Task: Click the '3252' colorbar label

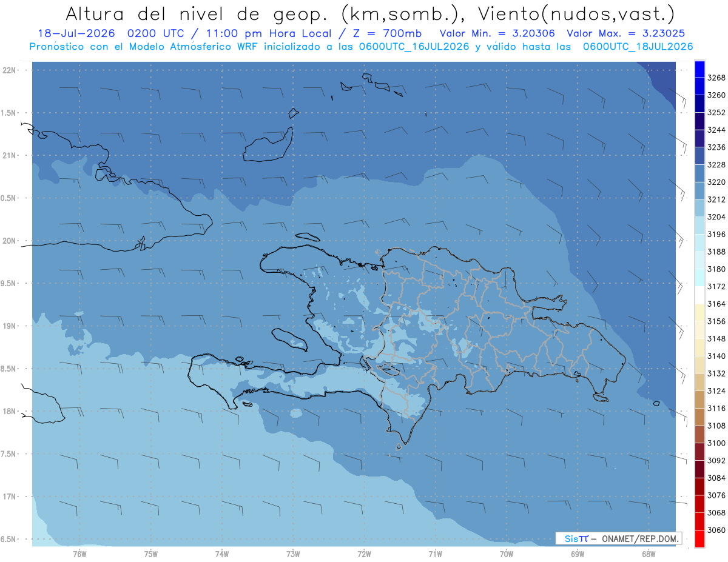Action: tap(716, 113)
